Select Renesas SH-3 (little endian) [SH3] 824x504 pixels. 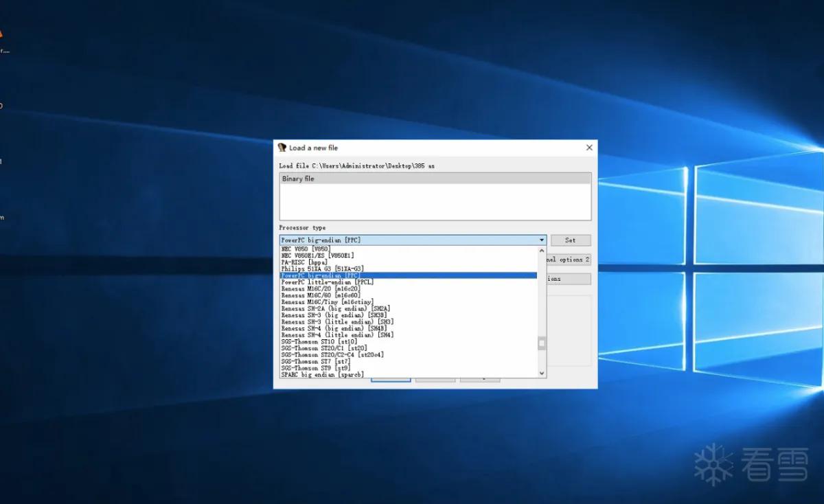(409, 322)
